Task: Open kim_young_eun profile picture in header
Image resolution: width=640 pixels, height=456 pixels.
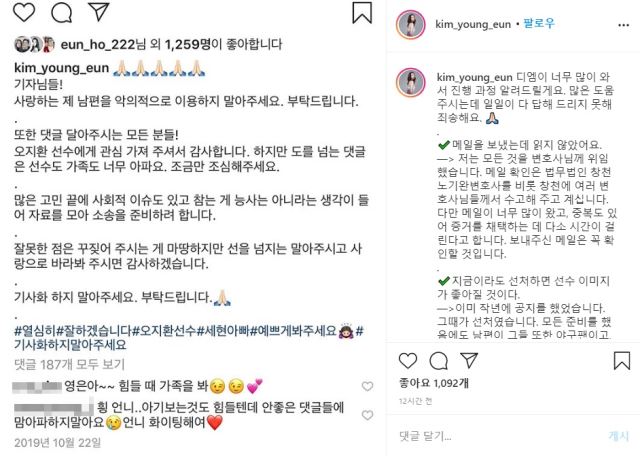Action: pos(411,24)
